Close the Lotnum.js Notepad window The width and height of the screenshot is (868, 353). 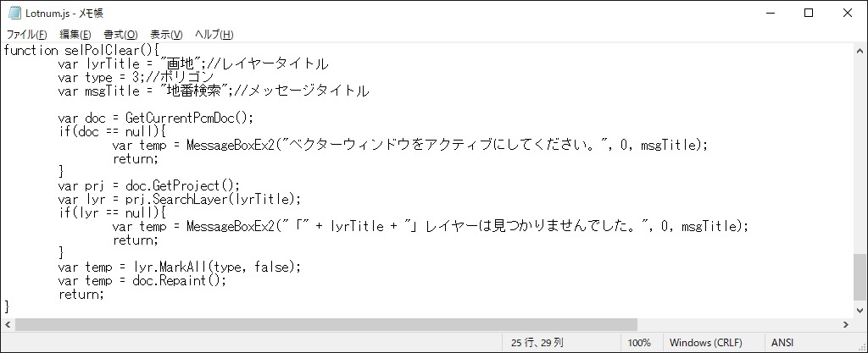point(848,14)
